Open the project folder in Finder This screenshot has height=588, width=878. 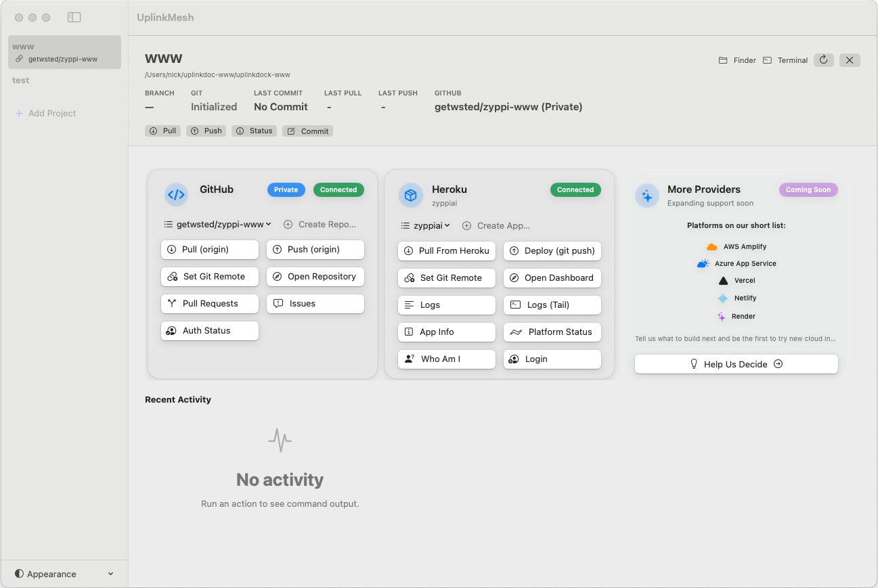coord(737,60)
